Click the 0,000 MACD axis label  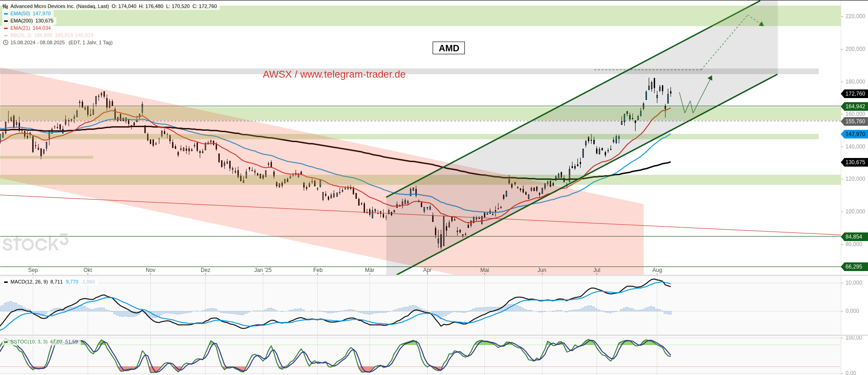tap(852, 311)
